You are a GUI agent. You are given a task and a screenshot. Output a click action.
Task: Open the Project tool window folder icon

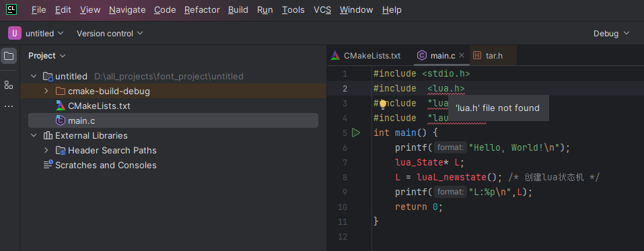click(x=9, y=56)
